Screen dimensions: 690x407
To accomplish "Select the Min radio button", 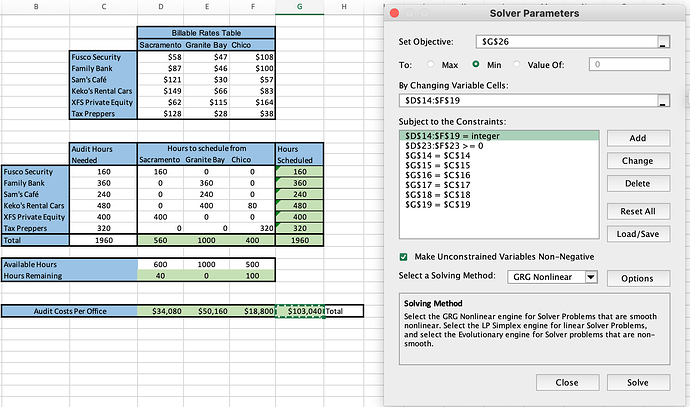I will pos(476,64).
